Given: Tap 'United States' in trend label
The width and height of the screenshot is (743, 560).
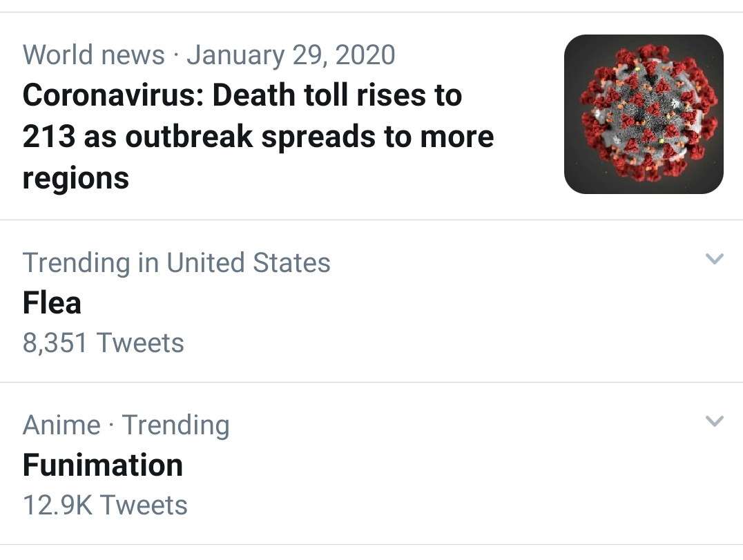Looking at the screenshot, I should pyautogui.click(x=249, y=263).
